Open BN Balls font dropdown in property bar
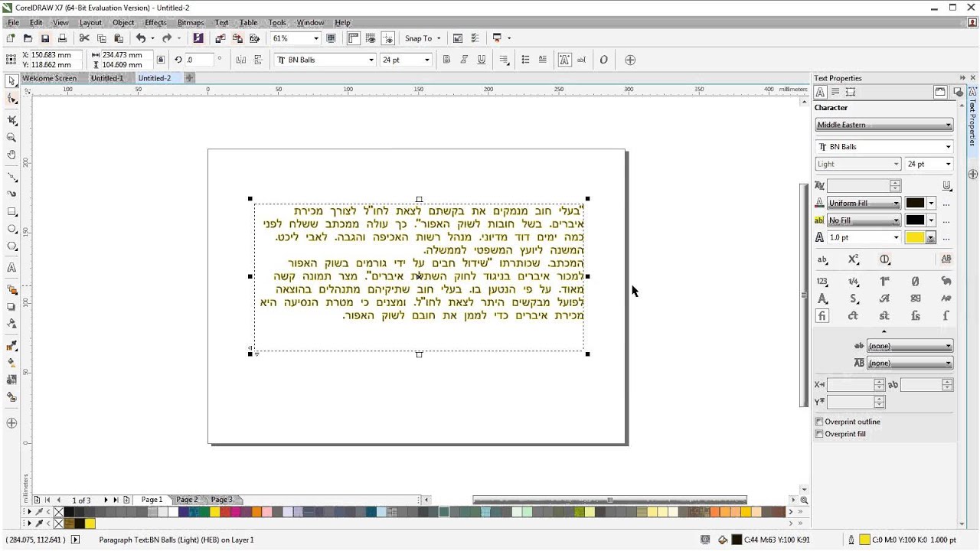The width and height of the screenshot is (980, 551). [371, 60]
